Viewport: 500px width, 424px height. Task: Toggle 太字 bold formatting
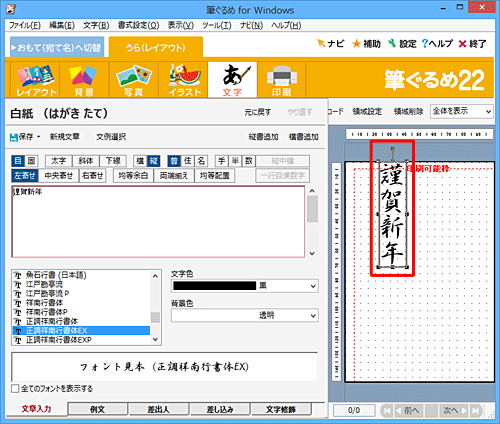[59, 161]
